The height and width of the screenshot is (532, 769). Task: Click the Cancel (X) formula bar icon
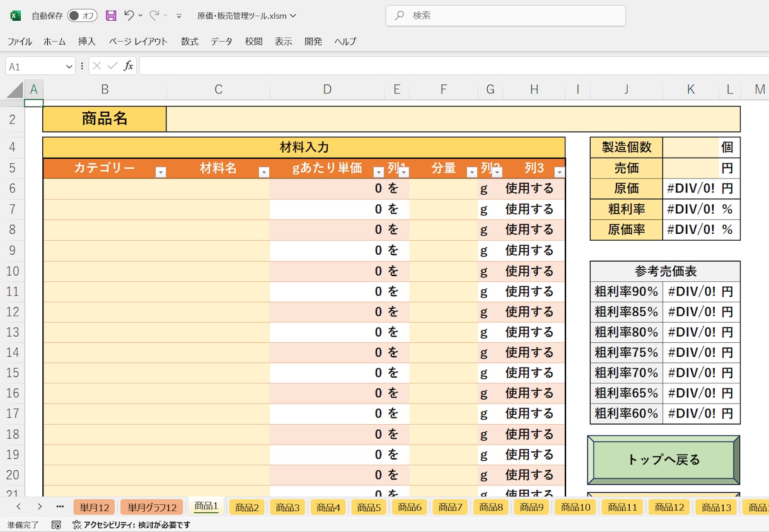(x=97, y=66)
